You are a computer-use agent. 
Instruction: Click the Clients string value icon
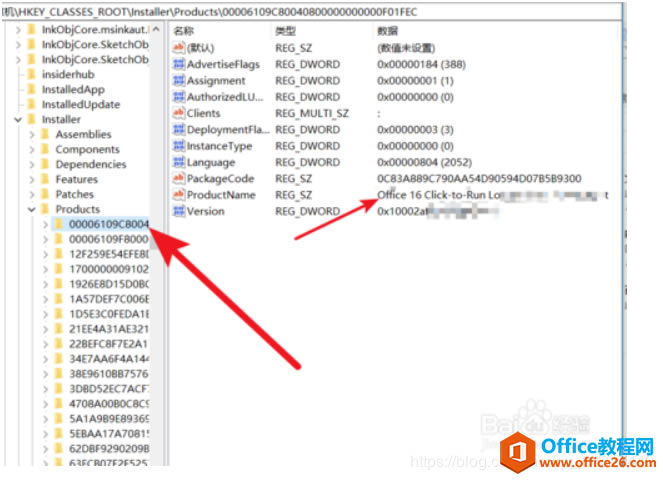(x=179, y=113)
